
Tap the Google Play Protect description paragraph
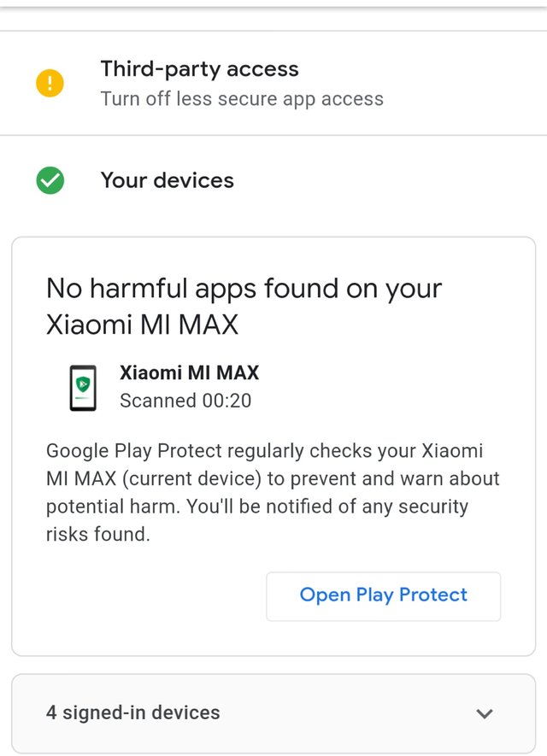click(x=273, y=492)
